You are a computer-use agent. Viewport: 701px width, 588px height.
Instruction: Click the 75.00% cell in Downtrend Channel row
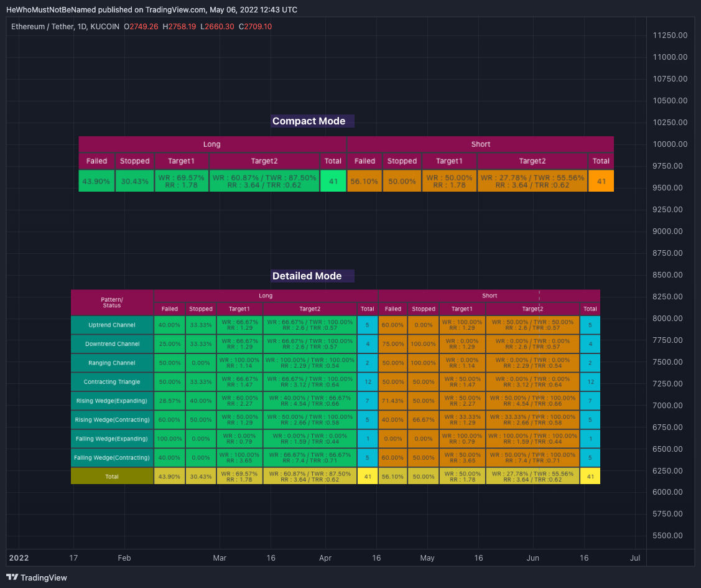[x=393, y=344]
